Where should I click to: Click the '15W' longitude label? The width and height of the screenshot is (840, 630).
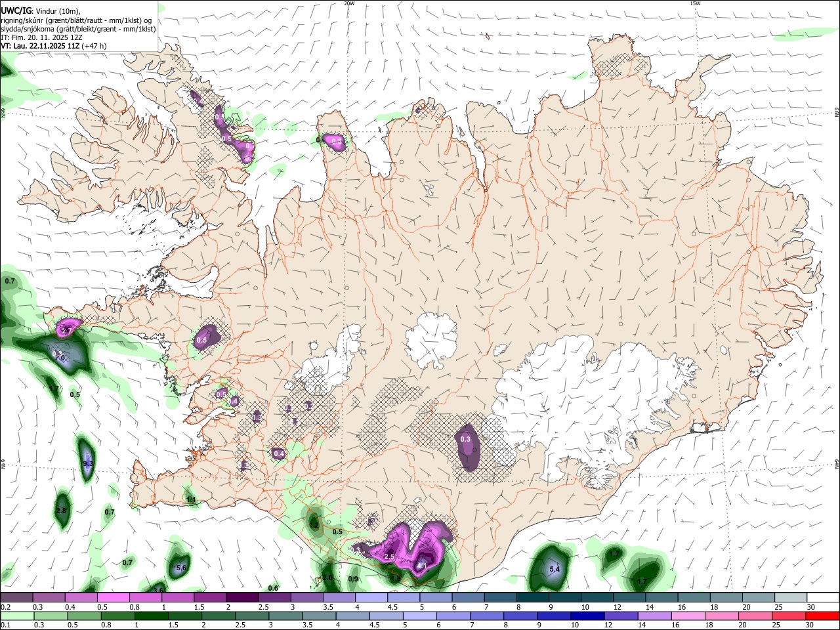[x=695, y=3]
